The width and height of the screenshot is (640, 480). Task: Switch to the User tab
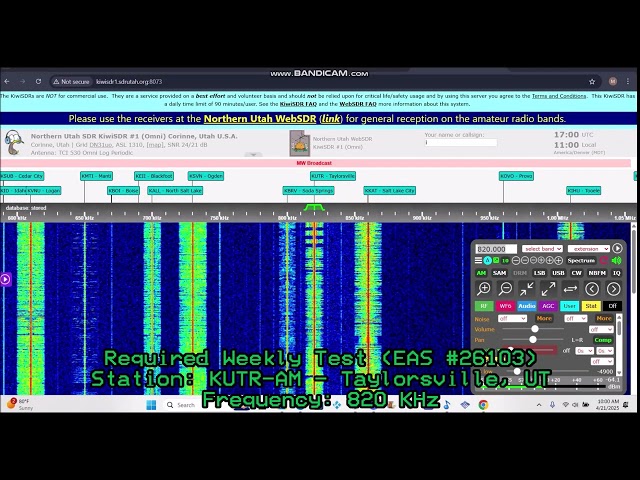pos(569,306)
